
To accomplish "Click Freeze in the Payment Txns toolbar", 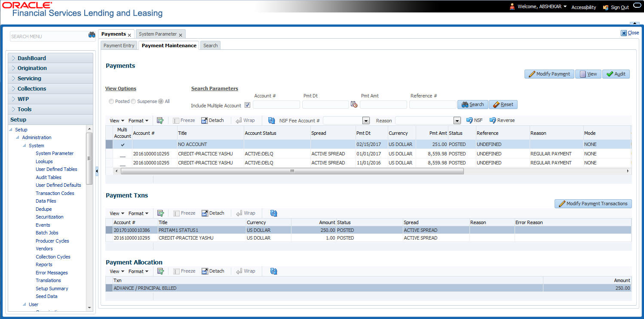I will click(184, 213).
